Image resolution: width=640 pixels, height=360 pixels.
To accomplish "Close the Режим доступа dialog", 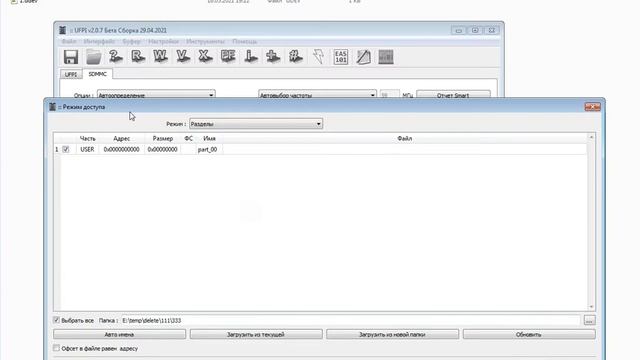I will tap(592, 107).
